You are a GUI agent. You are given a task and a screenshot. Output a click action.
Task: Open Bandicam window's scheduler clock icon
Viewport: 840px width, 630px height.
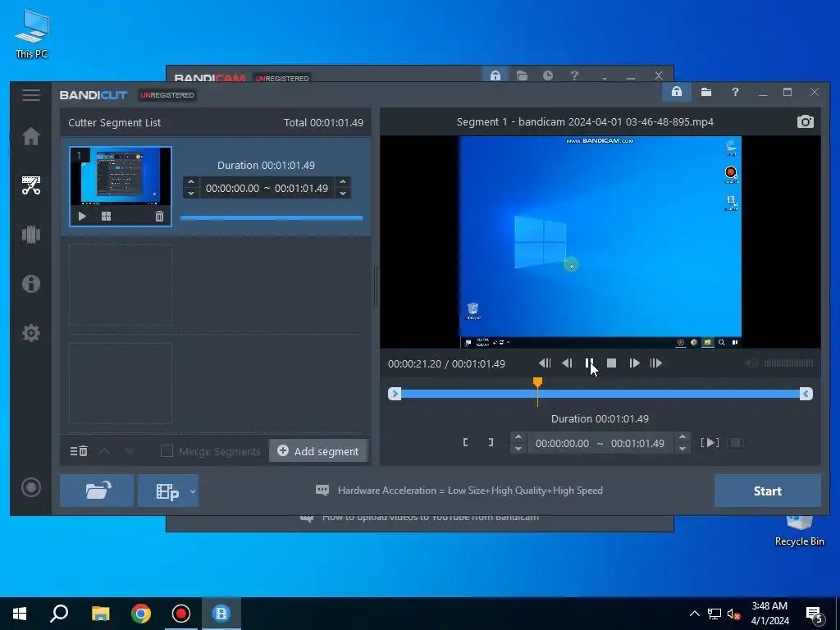pos(547,75)
